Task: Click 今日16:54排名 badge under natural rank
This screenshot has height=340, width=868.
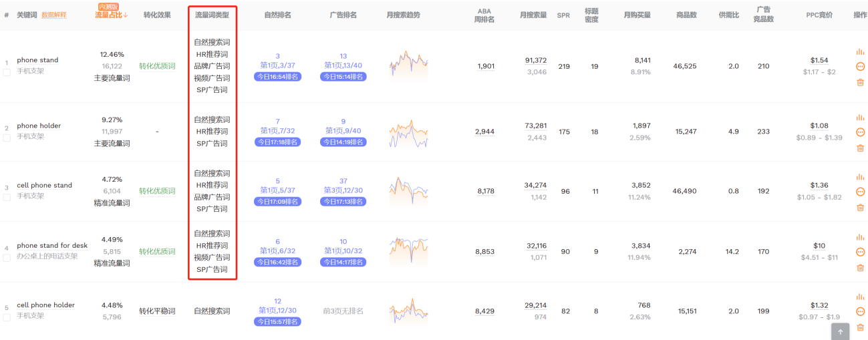Action: pyautogui.click(x=277, y=77)
